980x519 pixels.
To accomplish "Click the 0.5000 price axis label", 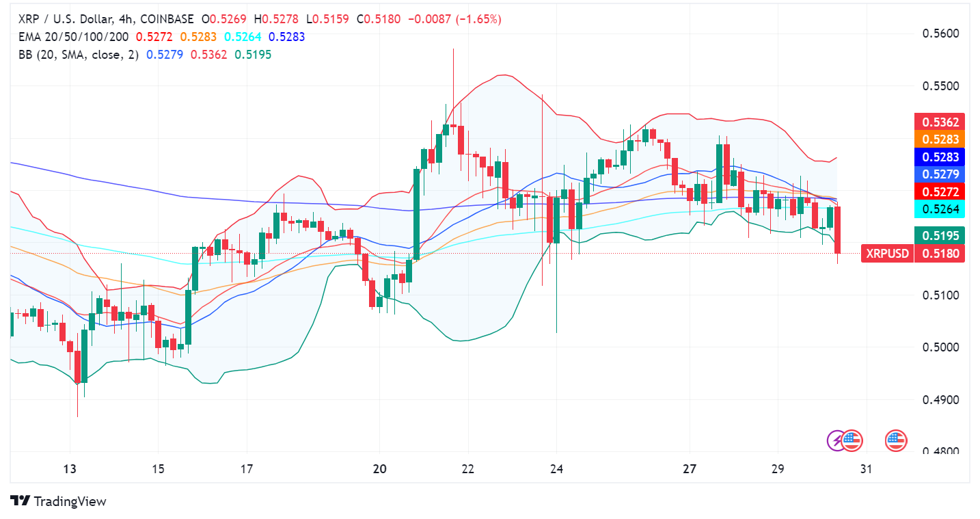I will (940, 347).
